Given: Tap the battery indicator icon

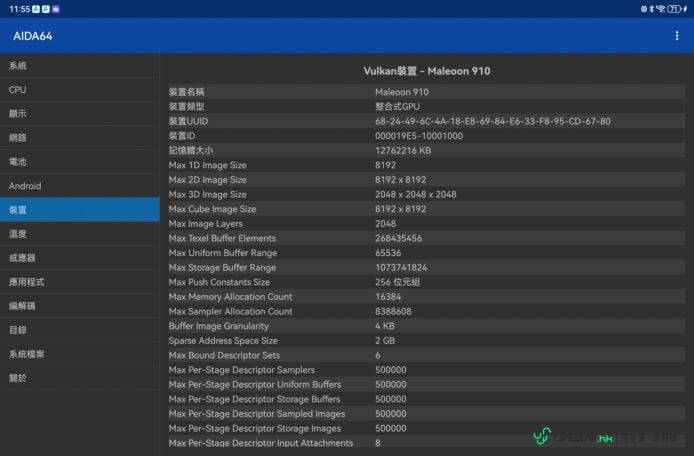Looking at the screenshot, I should click(x=677, y=8).
